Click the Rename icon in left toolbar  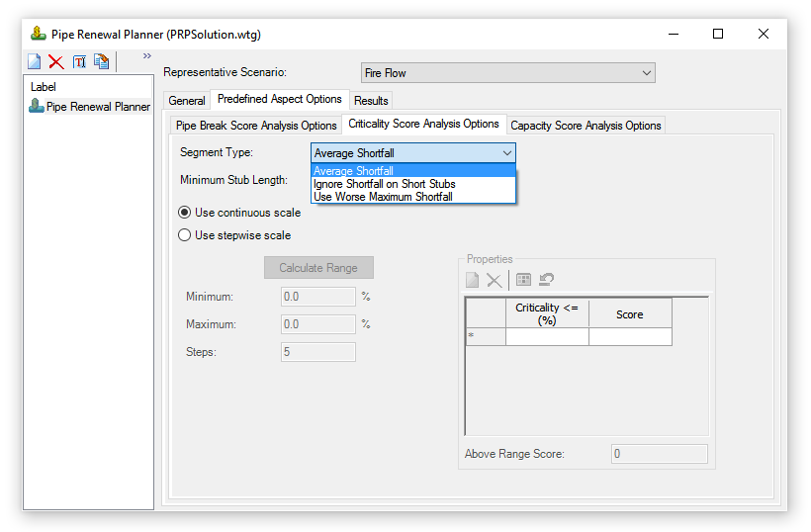(x=79, y=62)
